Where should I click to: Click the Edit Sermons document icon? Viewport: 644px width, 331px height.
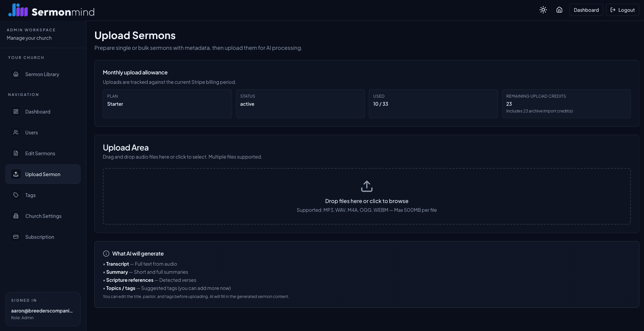[x=16, y=153]
